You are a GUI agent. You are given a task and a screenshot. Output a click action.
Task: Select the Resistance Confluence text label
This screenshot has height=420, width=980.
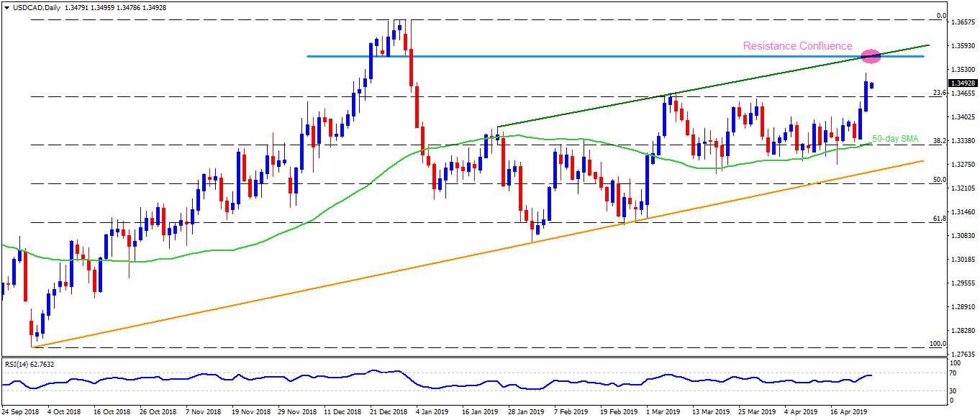(x=797, y=46)
